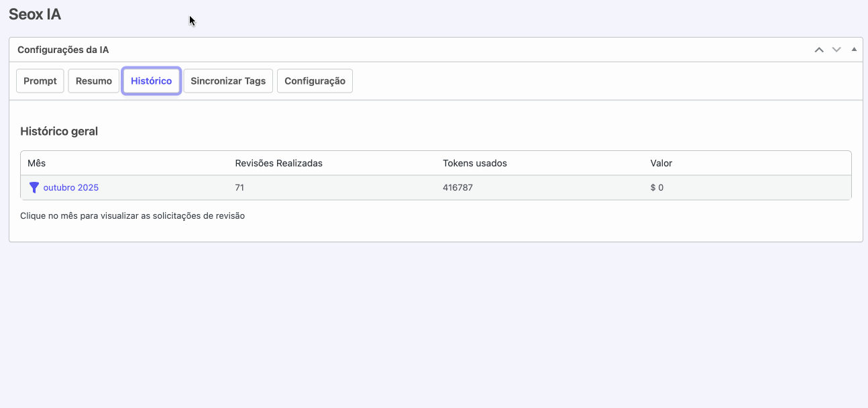The width and height of the screenshot is (868, 408).
Task: Click the filter funnel icon beside outubro 2025
Action: [x=34, y=188]
